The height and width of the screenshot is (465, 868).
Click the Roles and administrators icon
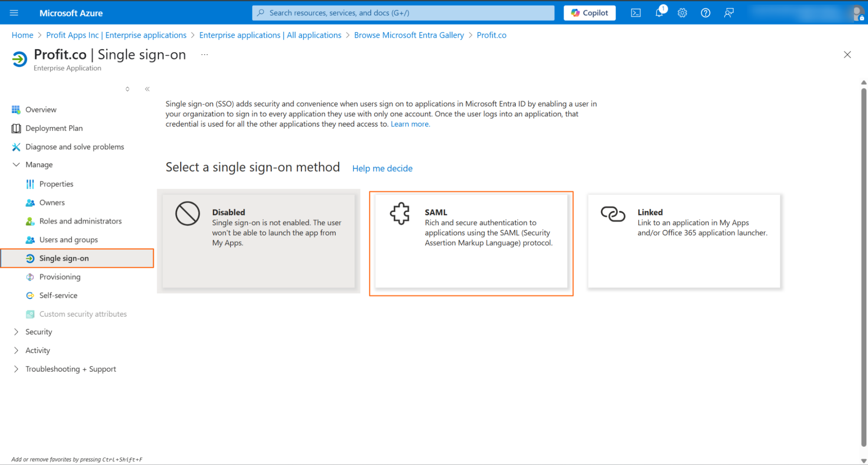(x=30, y=221)
